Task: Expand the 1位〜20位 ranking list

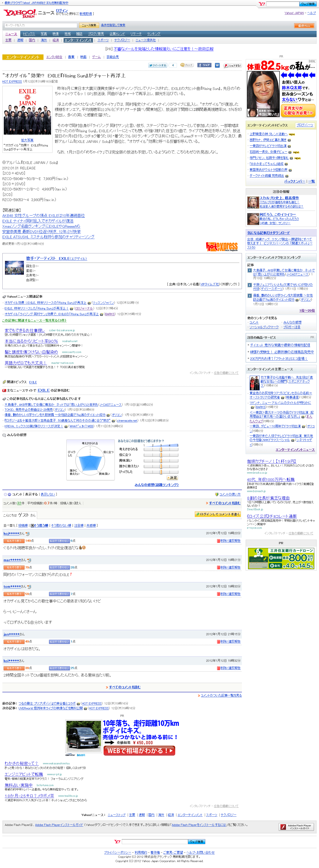Action: click(307, 310)
